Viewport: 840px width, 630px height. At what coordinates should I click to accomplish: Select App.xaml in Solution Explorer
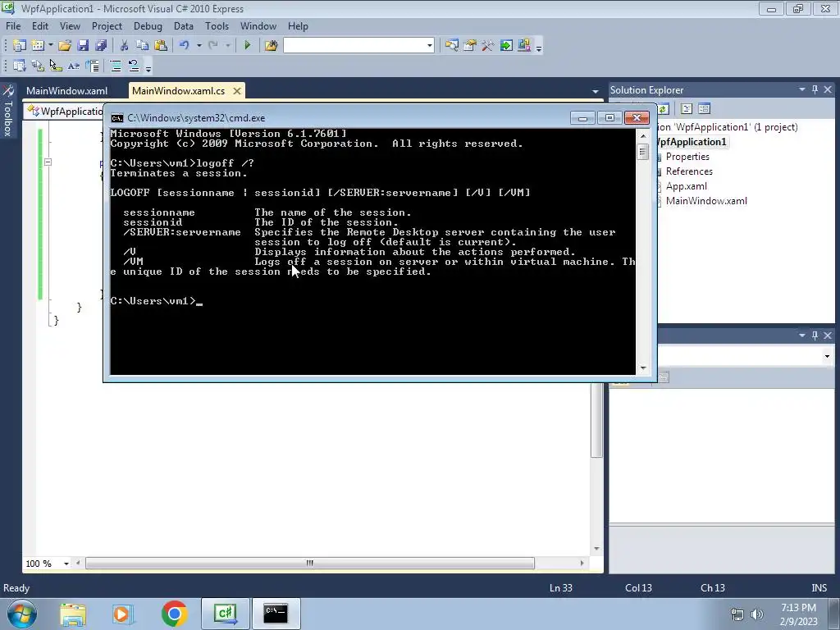(687, 186)
